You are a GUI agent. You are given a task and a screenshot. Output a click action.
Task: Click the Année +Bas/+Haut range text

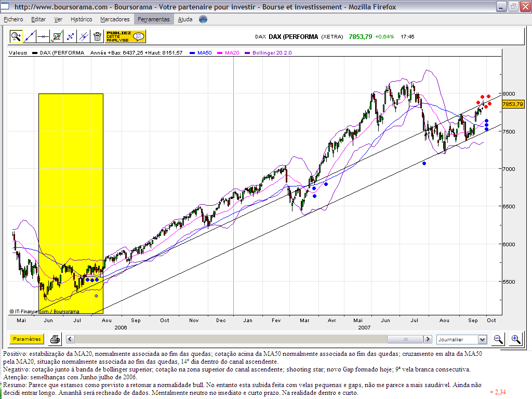[x=137, y=53]
